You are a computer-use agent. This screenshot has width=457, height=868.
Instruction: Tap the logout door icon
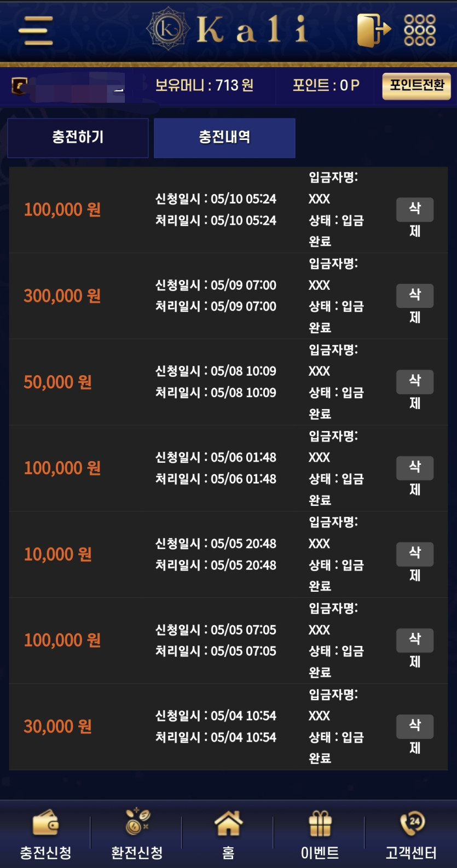(x=373, y=30)
